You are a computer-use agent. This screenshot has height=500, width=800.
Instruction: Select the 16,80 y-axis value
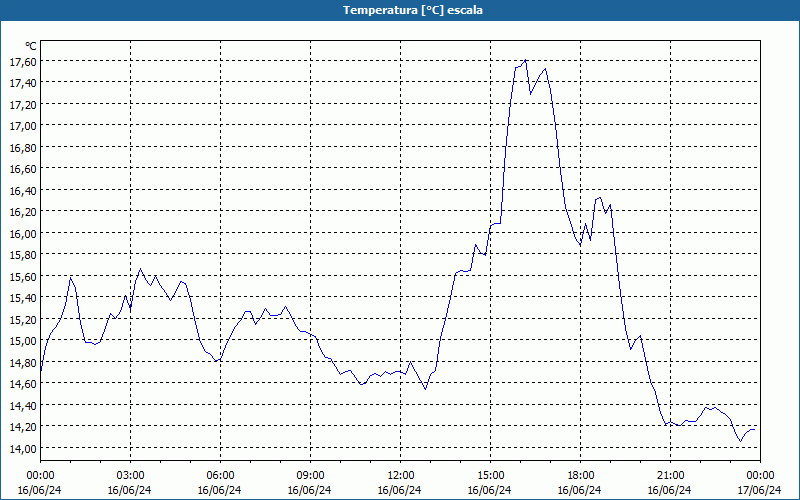pos(23,147)
